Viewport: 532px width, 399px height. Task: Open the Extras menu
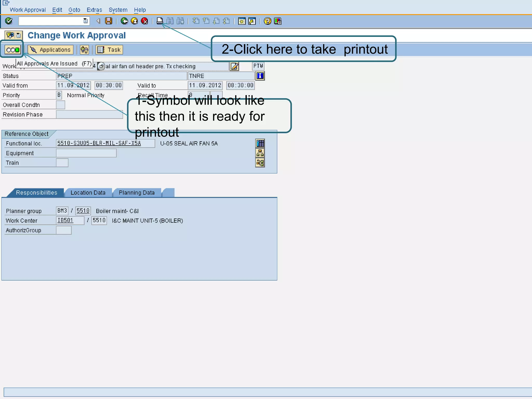coord(94,10)
